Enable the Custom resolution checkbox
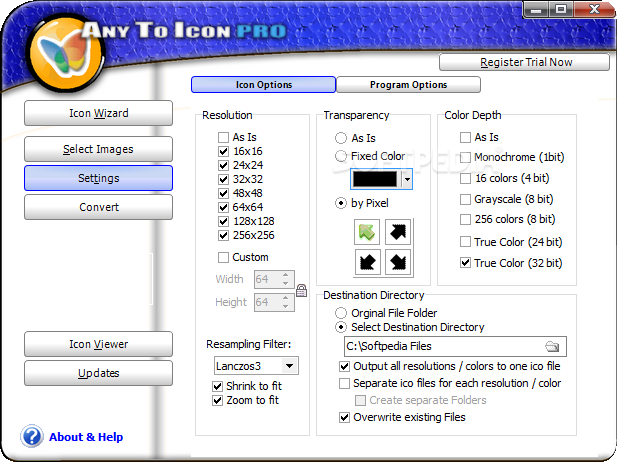 point(223,257)
